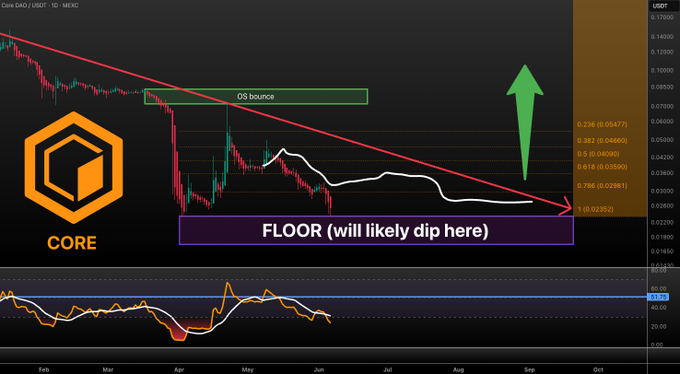Click the 0.01650 price axis label
Screen dimensions: 680x374
662,251
